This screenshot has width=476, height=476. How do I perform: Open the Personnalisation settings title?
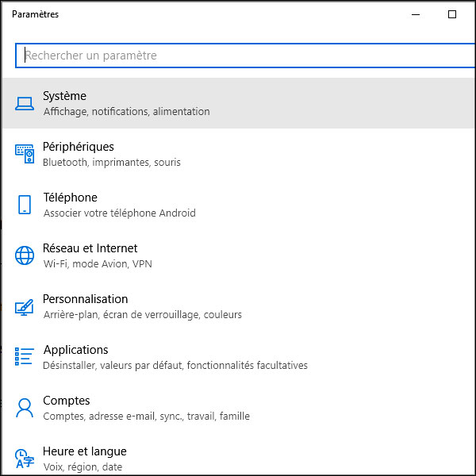tap(86, 299)
